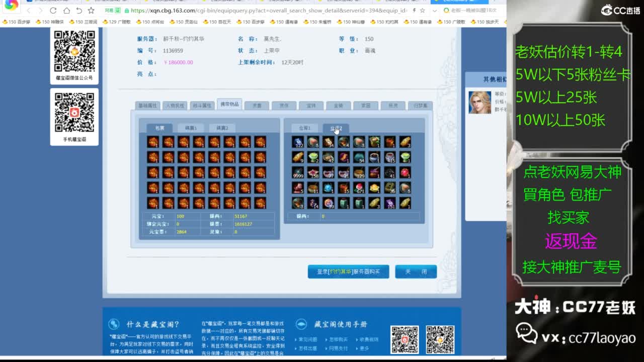Select the warehouse item stacked 34

point(328,142)
